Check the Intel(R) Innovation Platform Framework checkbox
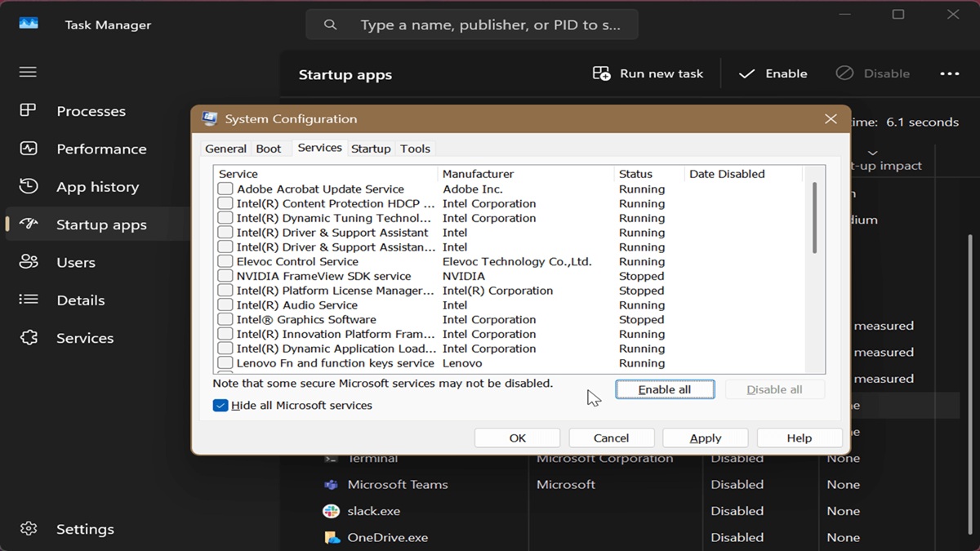Viewport: 980px width, 551px height. tap(225, 334)
